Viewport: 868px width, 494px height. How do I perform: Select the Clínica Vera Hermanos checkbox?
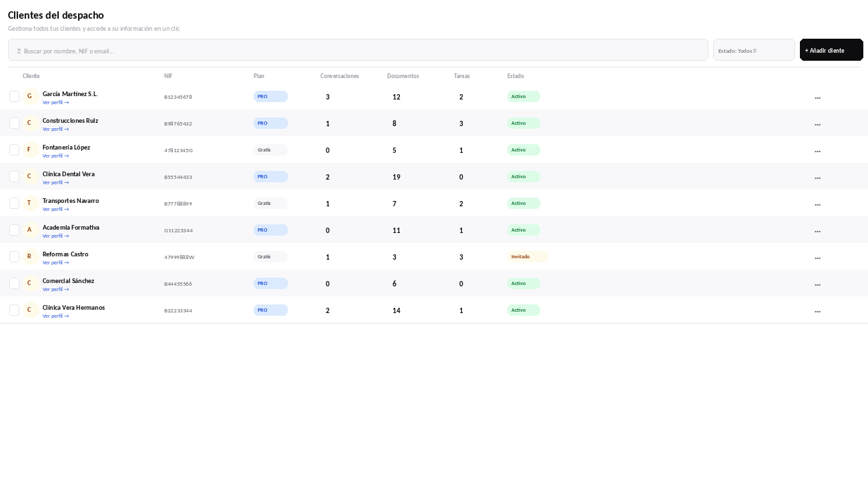[14, 310]
